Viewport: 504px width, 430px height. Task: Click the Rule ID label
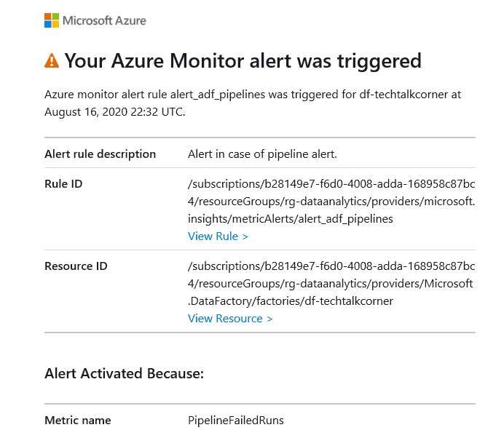pos(63,184)
